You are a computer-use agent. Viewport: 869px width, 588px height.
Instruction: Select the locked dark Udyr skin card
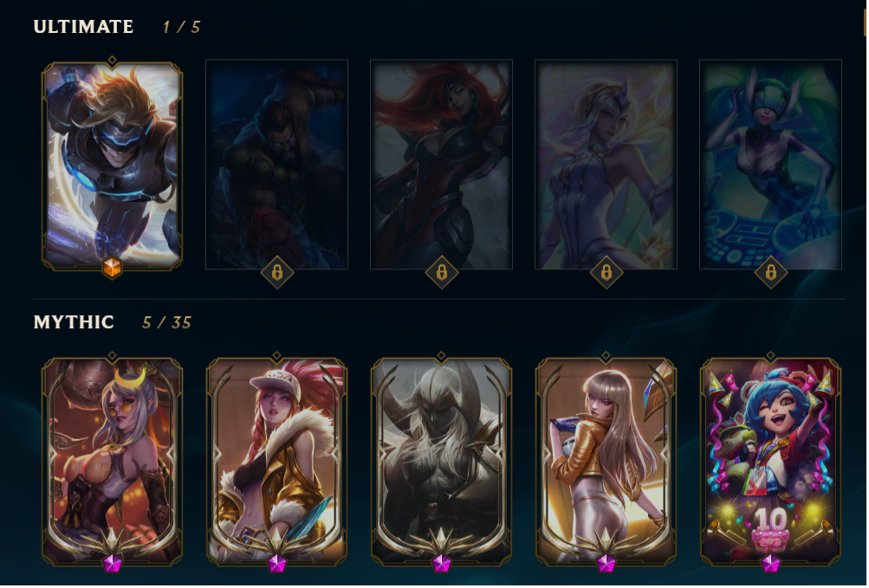(277, 165)
